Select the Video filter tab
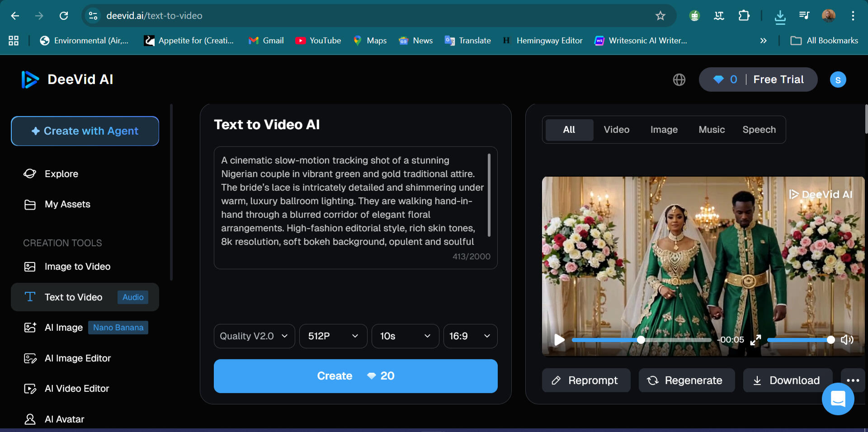This screenshot has width=868, height=432. point(616,130)
